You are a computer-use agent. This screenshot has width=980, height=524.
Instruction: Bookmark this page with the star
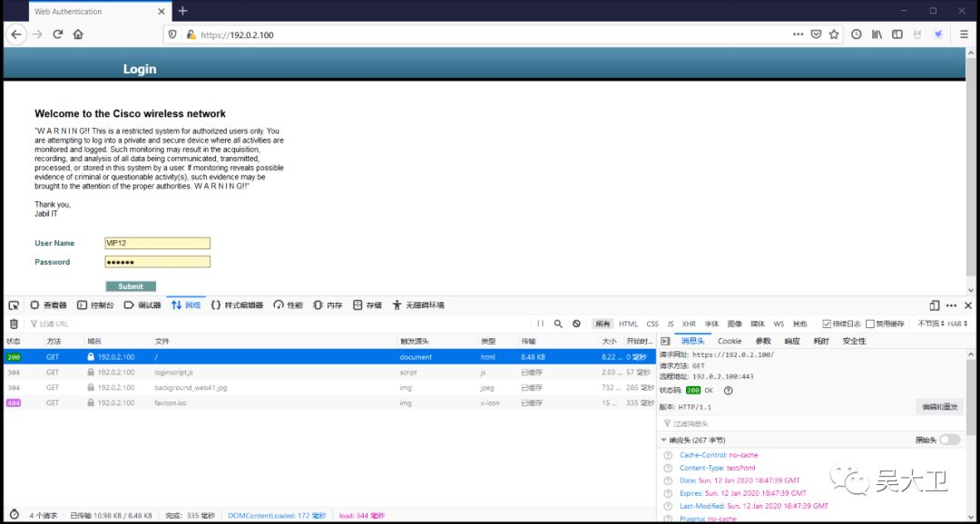click(834, 34)
